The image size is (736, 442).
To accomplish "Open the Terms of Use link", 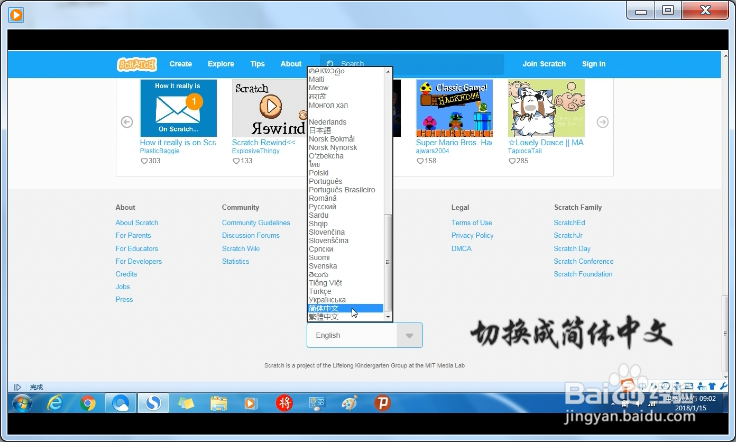I will coord(472,222).
